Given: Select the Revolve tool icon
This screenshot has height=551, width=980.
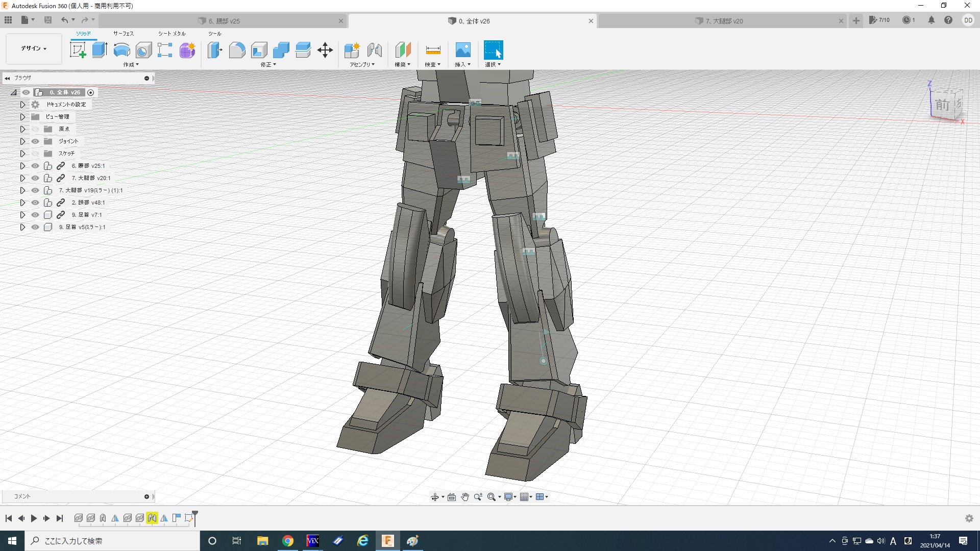Looking at the screenshot, I should pyautogui.click(x=121, y=50).
